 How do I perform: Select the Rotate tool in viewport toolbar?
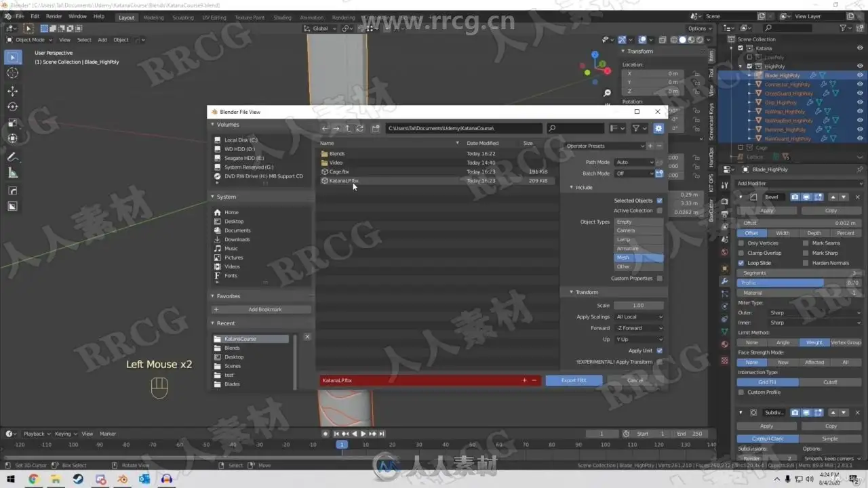pos(13,107)
